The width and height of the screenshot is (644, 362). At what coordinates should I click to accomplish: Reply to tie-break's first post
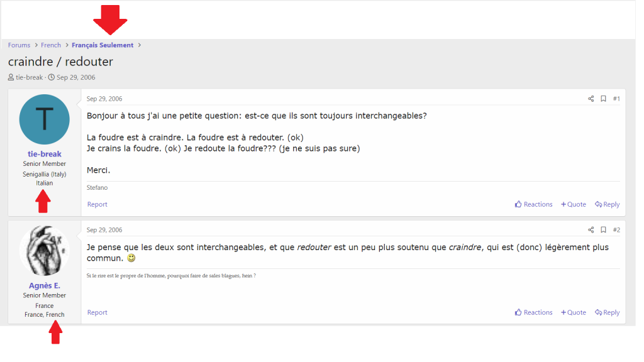coord(607,204)
